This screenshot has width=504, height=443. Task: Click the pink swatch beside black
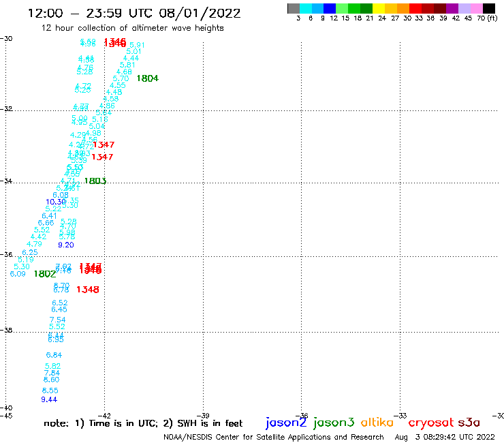click(477, 8)
